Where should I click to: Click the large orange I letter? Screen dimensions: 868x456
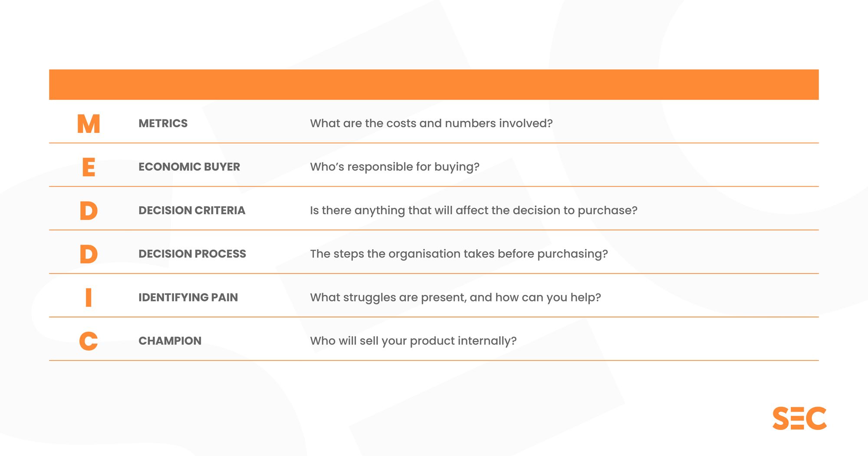pos(89,297)
